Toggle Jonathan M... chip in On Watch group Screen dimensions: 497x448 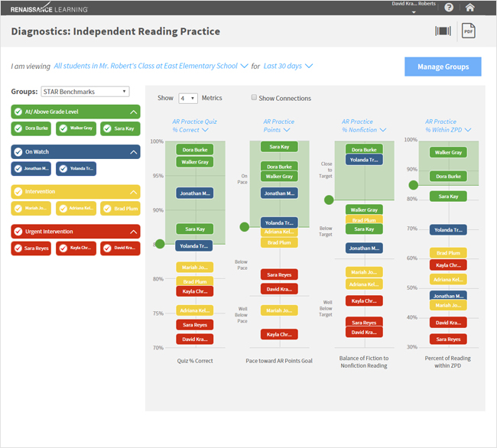click(31, 168)
